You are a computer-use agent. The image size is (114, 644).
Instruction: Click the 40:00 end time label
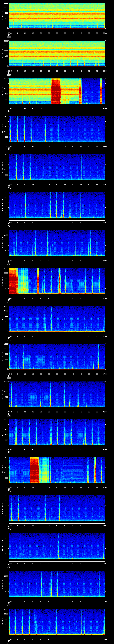click(x=105, y=109)
